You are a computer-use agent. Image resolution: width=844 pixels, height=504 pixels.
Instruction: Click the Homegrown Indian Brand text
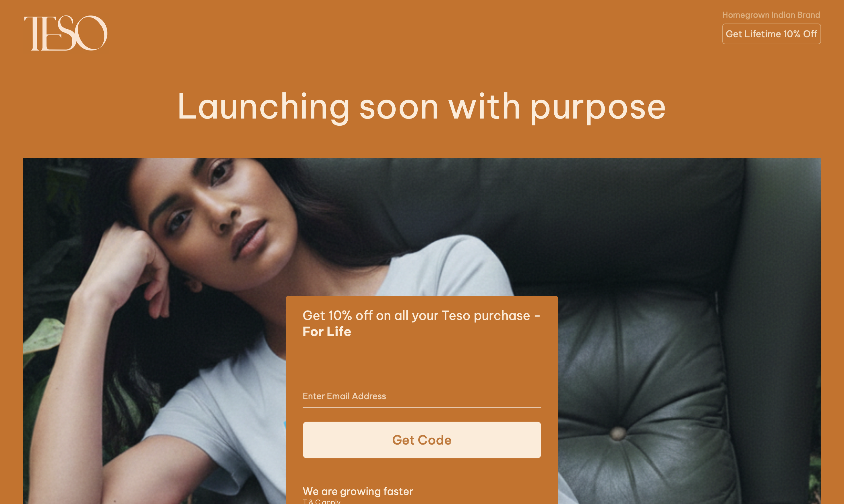click(771, 15)
